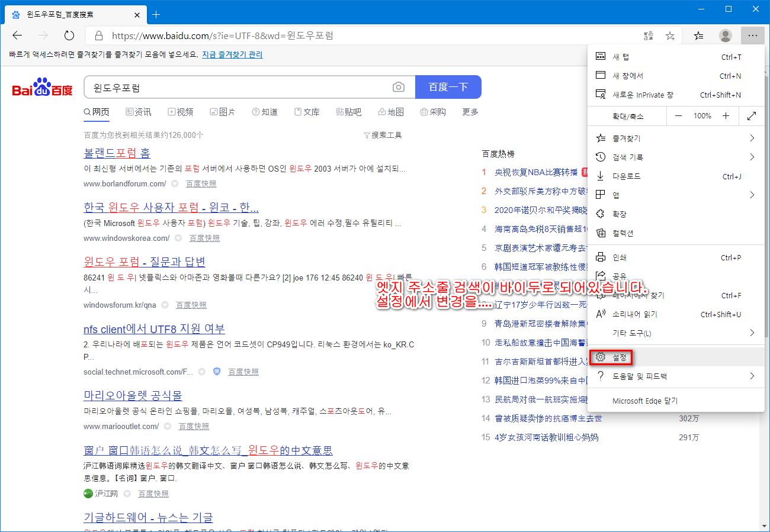770x532 pixels.
Task: Open nfs client에서 UTF8 지원 여부 result
Action: [x=155, y=329]
